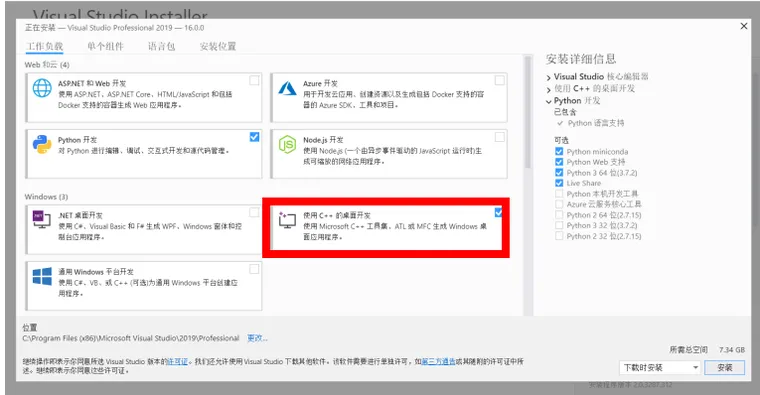Image resolution: width=760 pixels, height=395 pixels.
Task: Check the Python native development tools option
Action: (x=559, y=194)
